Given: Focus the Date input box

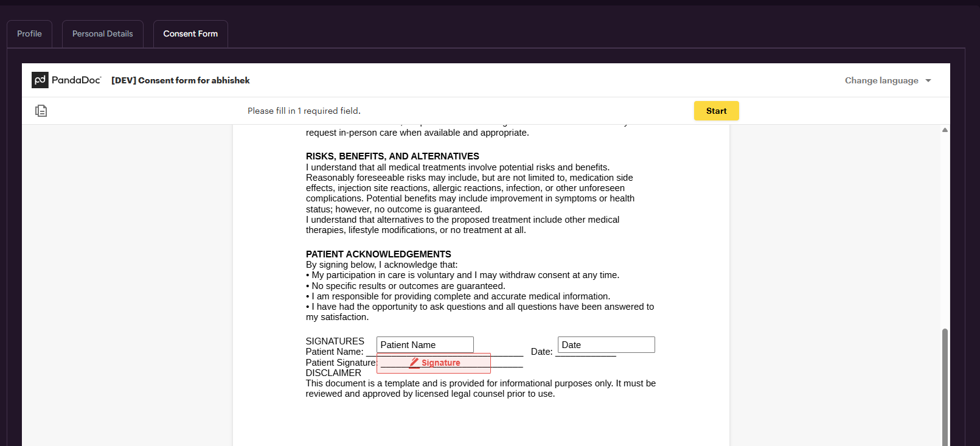Looking at the screenshot, I should (x=606, y=345).
